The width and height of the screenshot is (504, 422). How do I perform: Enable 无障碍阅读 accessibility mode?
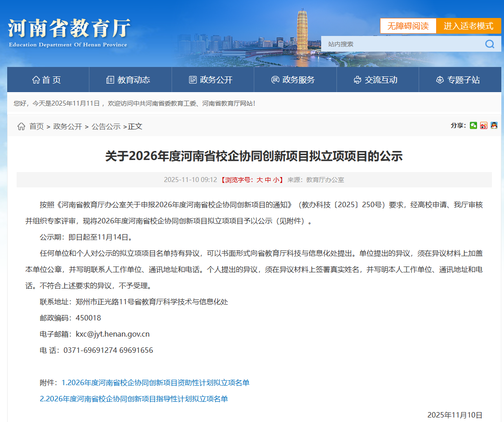click(x=408, y=26)
